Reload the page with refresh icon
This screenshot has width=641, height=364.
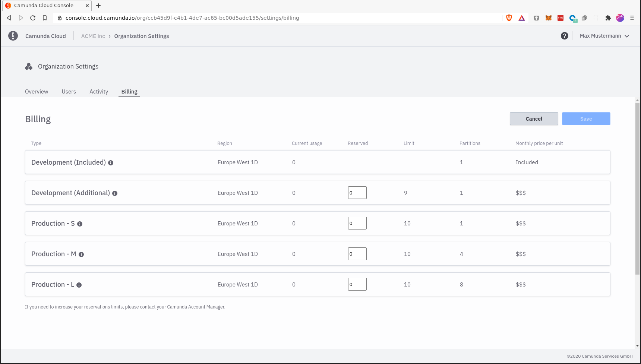(33, 18)
